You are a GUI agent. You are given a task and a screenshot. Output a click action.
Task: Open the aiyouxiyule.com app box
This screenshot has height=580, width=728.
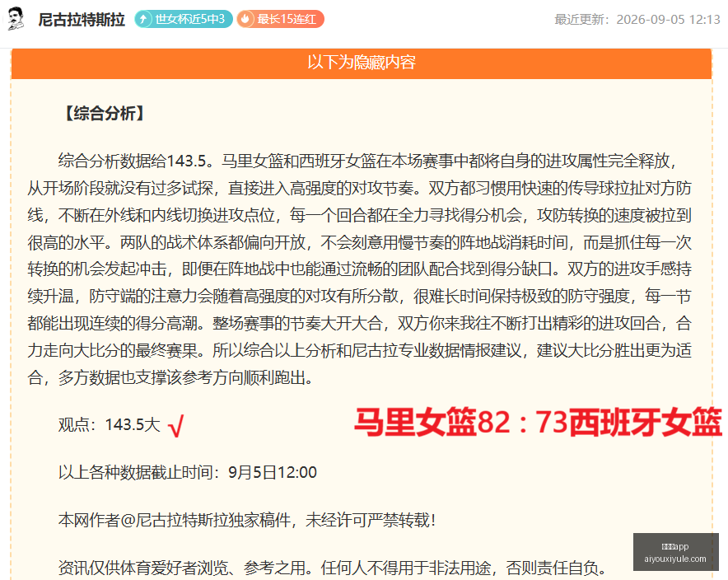[x=675, y=552]
